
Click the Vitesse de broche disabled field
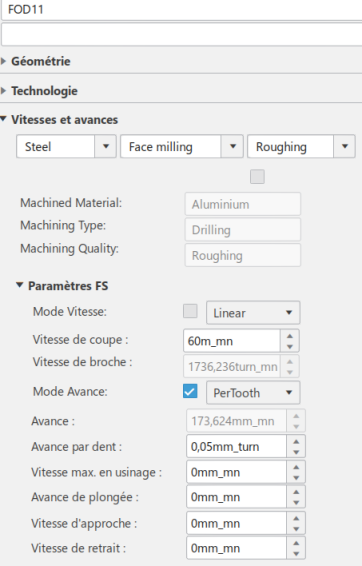(232, 366)
